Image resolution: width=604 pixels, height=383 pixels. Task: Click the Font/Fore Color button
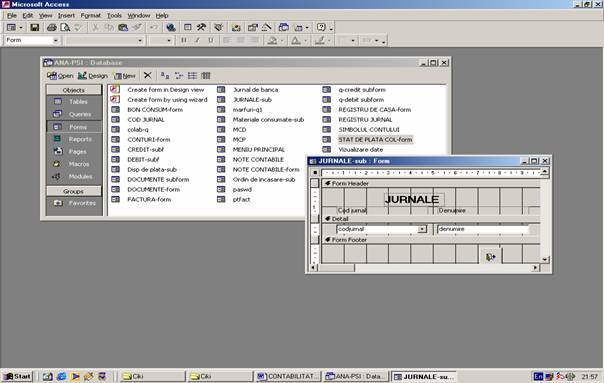click(295, 40)
